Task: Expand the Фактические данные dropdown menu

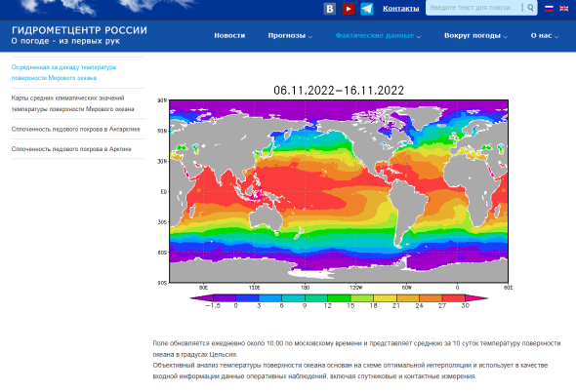Action: 378,36
